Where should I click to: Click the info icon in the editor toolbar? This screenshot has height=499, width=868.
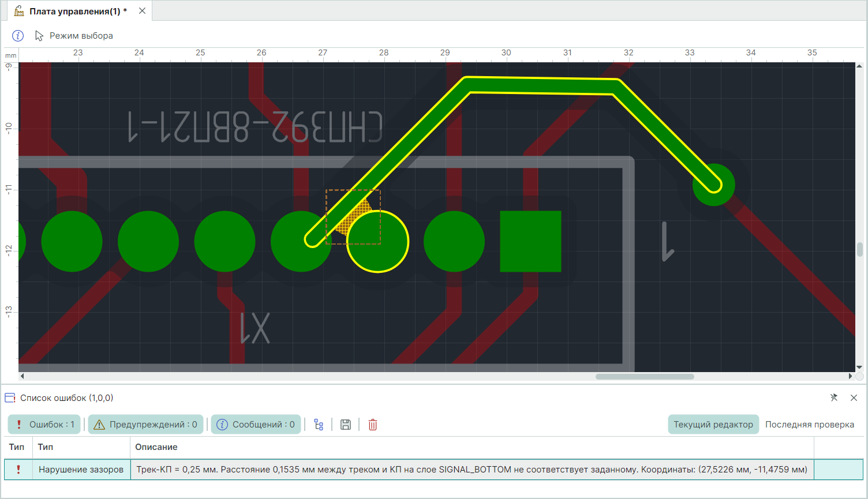point(18,36)
